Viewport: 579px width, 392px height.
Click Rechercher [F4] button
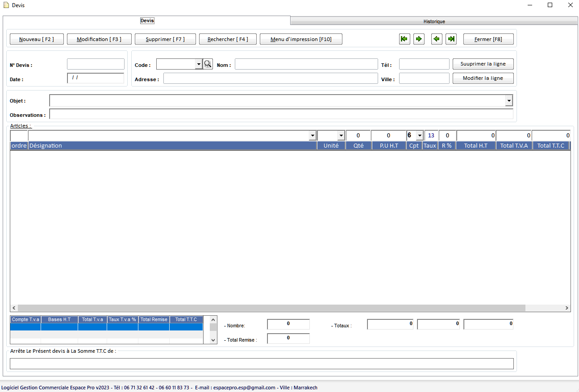[228, 39]
